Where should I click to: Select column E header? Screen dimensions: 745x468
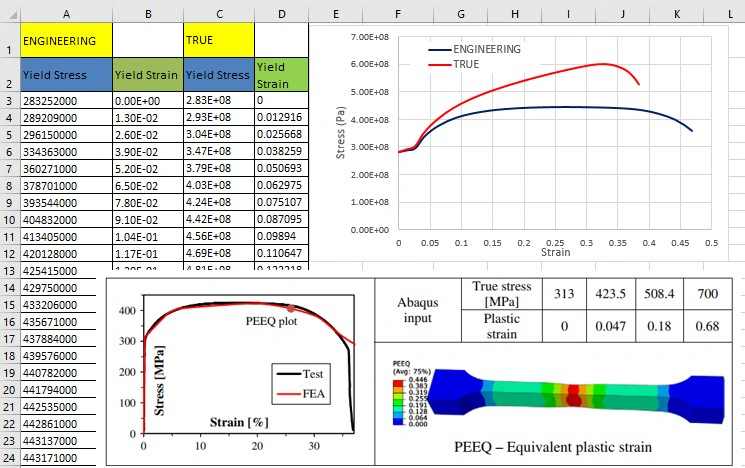click(335, 15)
